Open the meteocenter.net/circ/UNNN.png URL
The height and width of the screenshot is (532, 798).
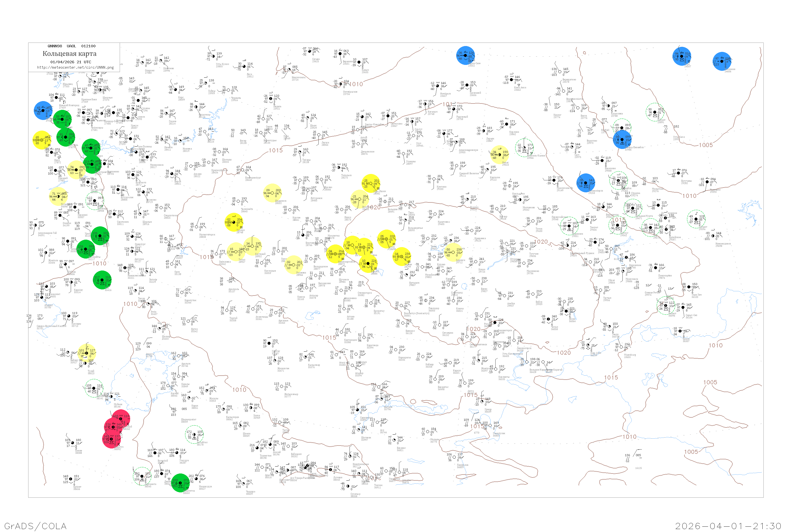tap(75, 67)
